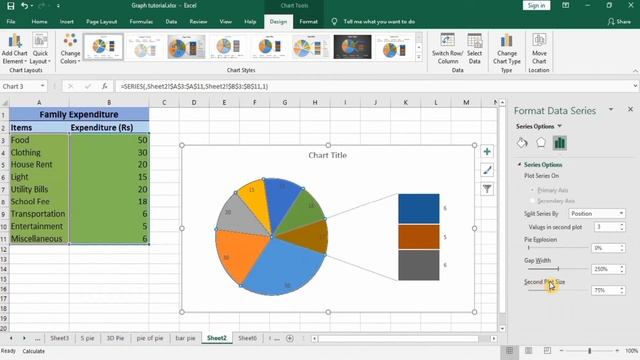Switch to the Review ribbon tab

click(198, 22)
